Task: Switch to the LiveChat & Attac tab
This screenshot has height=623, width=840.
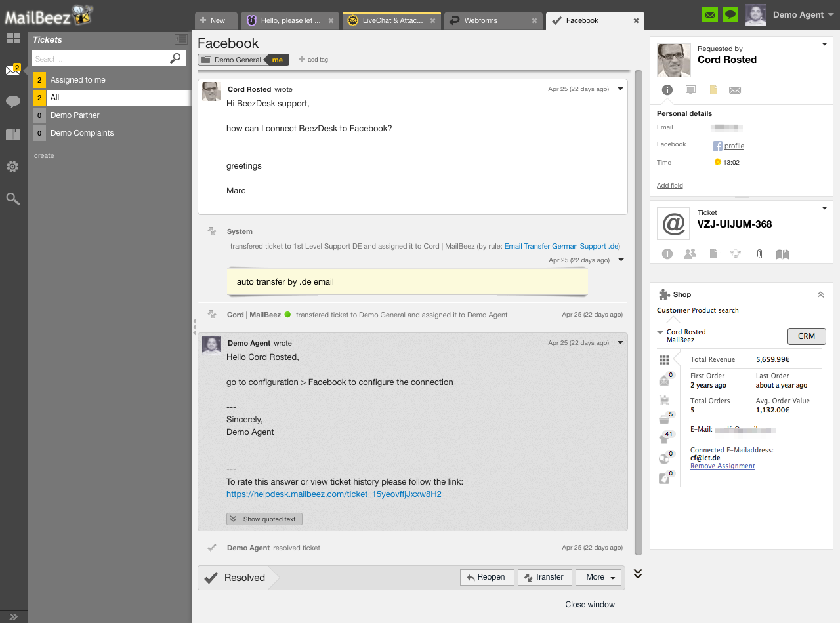Action: [x=392, y=20]
